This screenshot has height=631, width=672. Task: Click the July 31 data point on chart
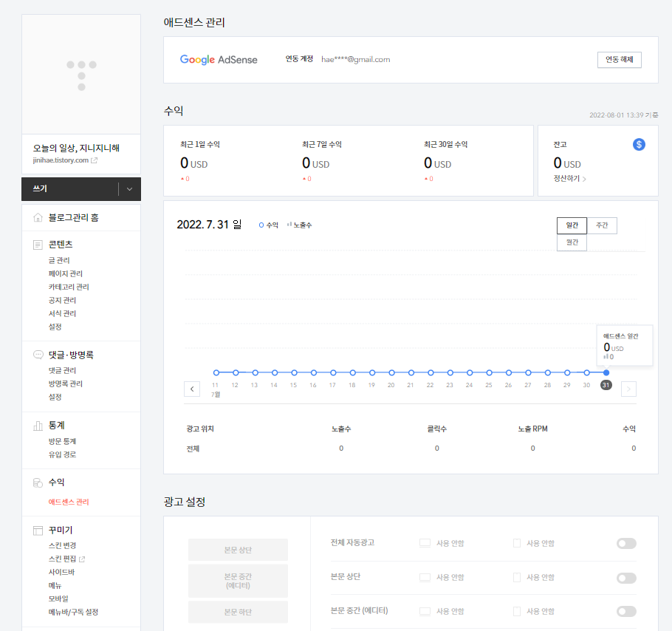(606, 372)
